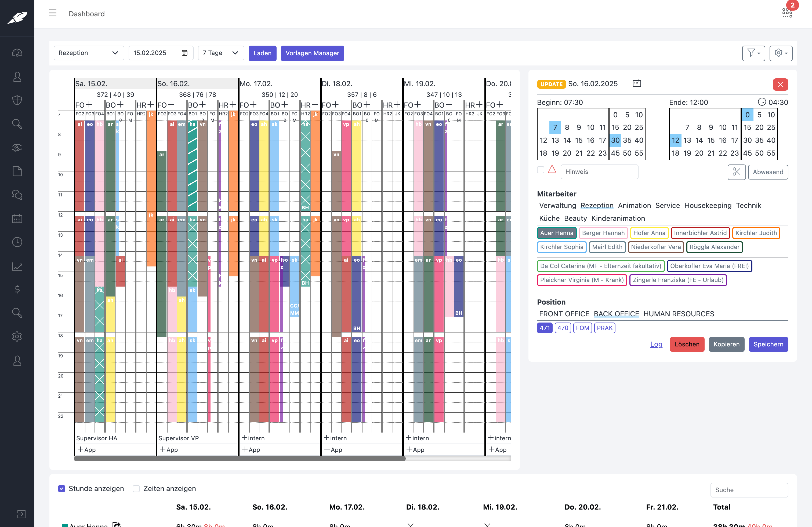Image resolution: width=812 pixels, height=527 pixels.
Task: Select the statistics chart icon in sidebar
Action: click(17, 266)
